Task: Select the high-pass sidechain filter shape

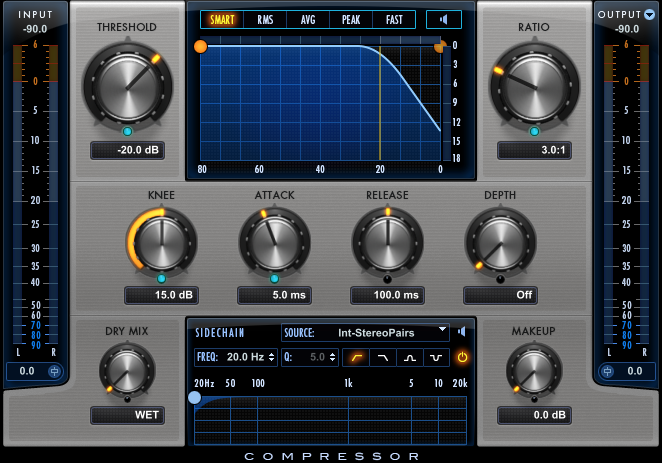Action: tap(356, 357)
